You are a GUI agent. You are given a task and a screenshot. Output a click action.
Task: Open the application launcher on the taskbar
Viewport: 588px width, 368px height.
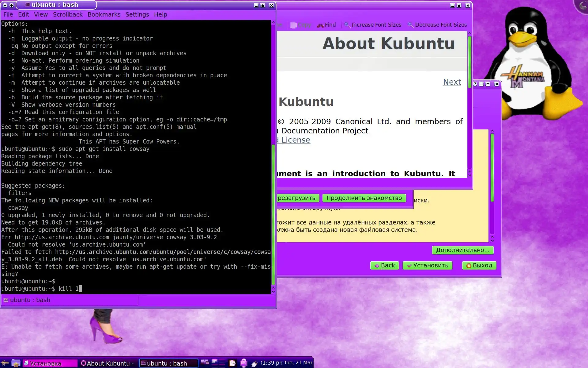[x=5, y=363]
